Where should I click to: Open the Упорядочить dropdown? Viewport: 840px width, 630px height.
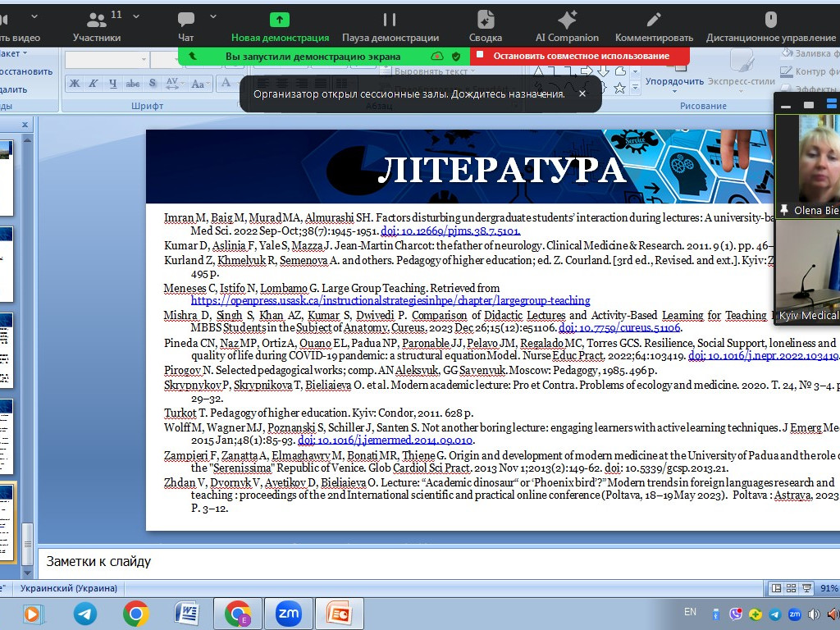click(x=674, y=82)
